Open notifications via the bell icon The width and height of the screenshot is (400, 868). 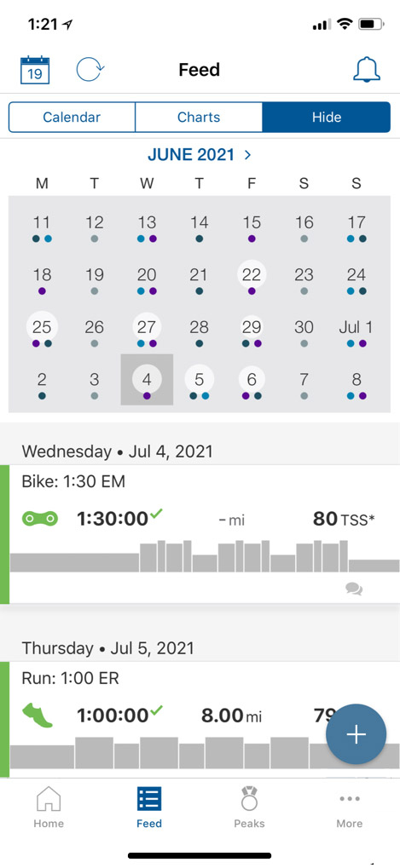[x=367, y=70]
